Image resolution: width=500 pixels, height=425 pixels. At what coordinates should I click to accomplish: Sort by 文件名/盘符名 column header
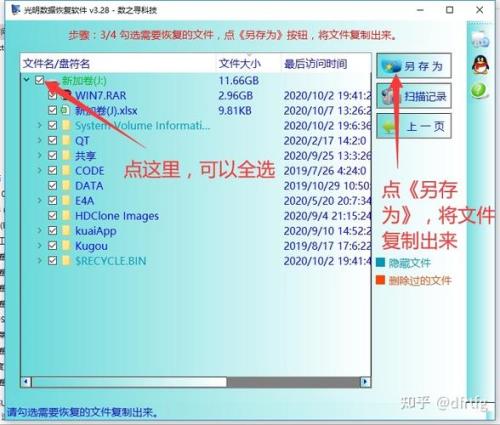tap(118, 63)
